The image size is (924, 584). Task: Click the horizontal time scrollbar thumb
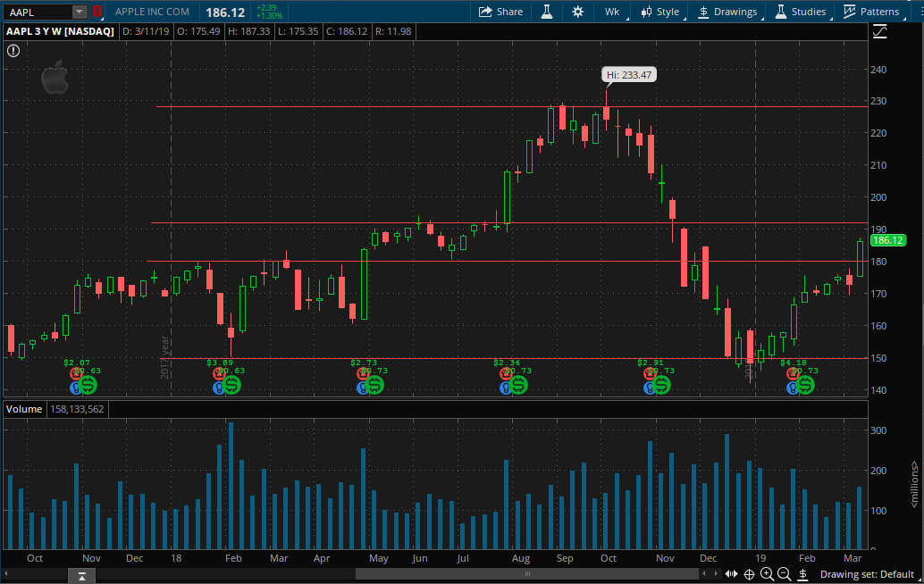click(x=527, y=573)
